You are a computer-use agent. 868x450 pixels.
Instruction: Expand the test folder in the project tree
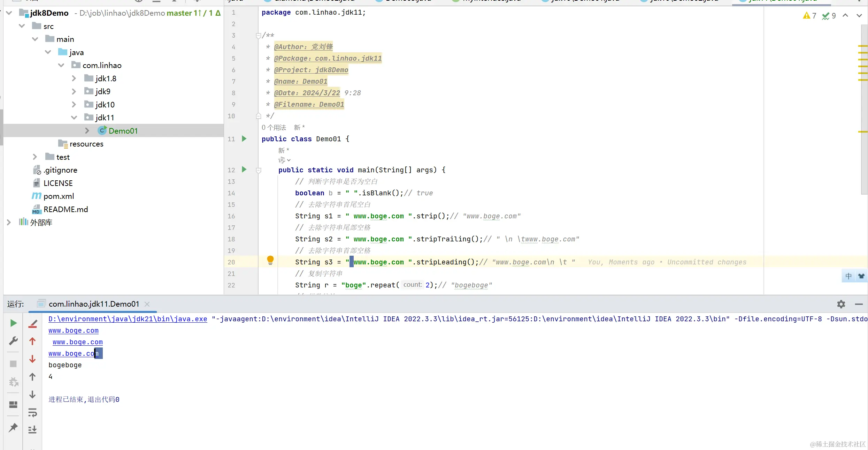tap(34, 157)
